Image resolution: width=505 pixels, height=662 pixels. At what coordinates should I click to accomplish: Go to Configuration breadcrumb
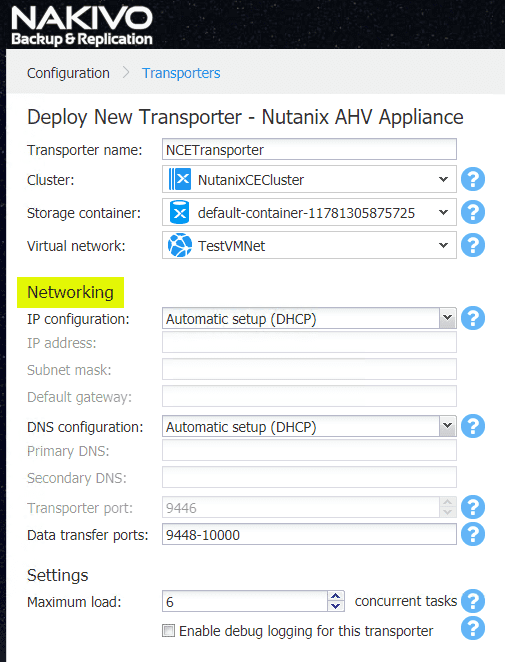(68, 73)
